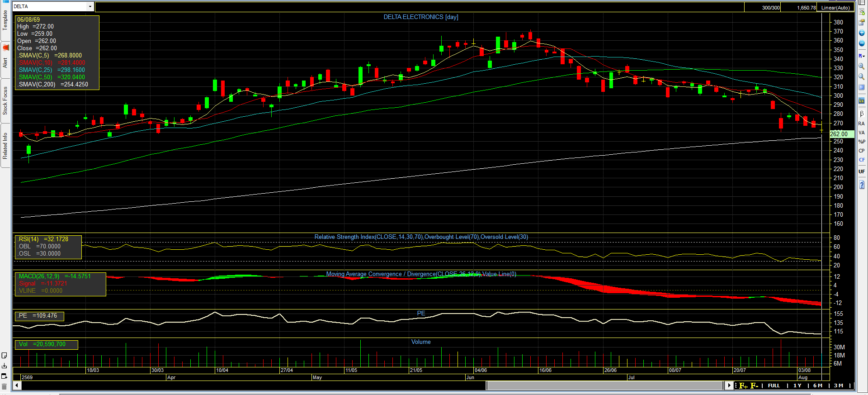Click the Ls indicator icon
This screenshot has height=395, width=868.
click(x=861, y=100)
